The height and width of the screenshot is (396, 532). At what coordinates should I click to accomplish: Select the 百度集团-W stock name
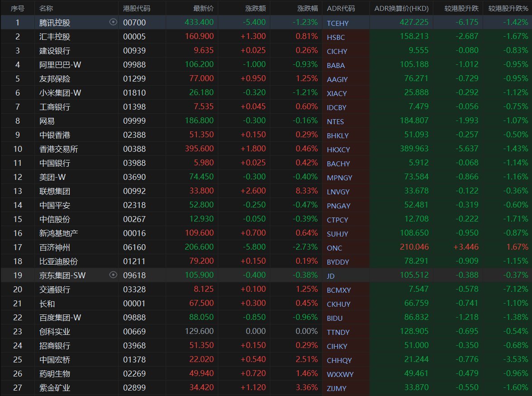coord(60,318)
